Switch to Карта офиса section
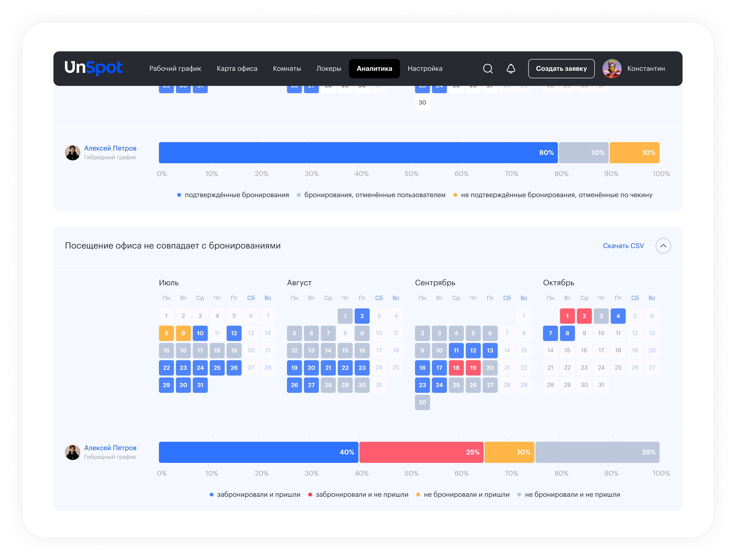Viewport: 736px width, 560px height. [x=237, y=69]
